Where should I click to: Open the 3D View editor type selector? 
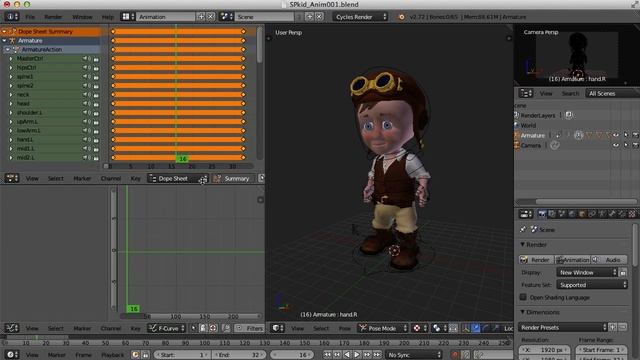(x=278, y=328)
